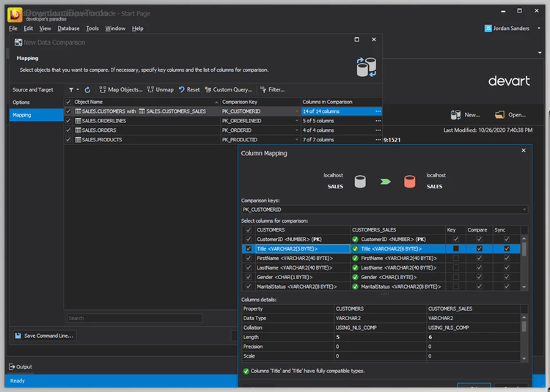
Task: Click the refresh icon in Mapping toolbar
Action: click(87, 90)
